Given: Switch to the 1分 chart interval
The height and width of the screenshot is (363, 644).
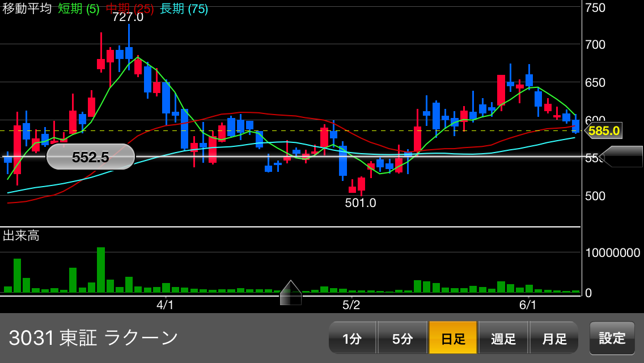Looking at the screenshot, I should point(352,339).
